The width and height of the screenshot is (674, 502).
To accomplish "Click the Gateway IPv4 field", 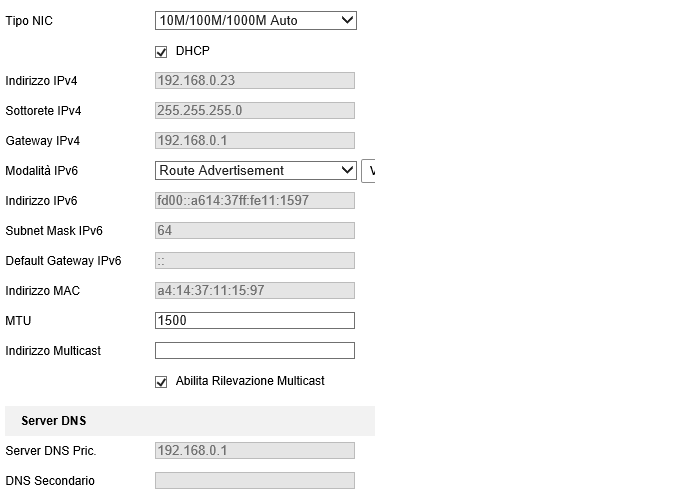I will tap(255, 141).
